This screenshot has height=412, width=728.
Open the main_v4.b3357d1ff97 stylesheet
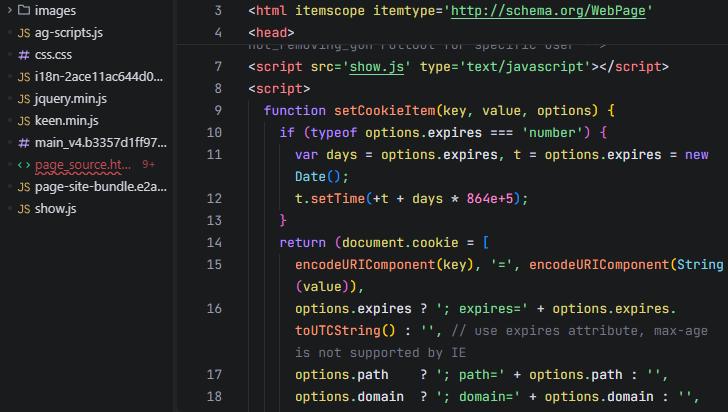coord(101,143)
